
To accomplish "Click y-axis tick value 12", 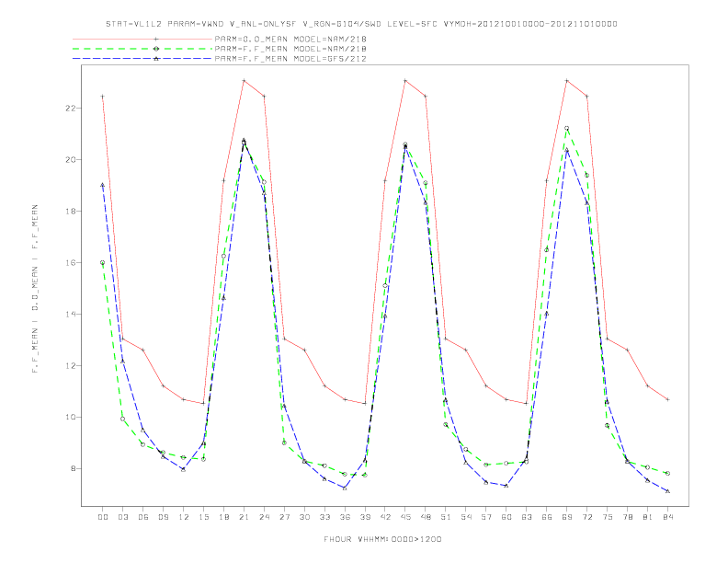I will [70, 365].
